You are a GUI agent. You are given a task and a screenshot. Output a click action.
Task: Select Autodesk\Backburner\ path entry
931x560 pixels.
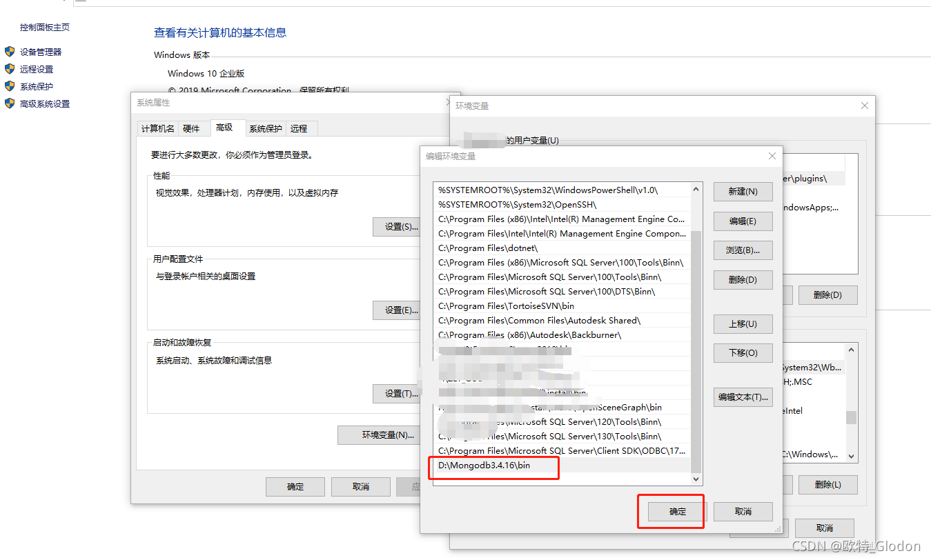pos(562,335)
